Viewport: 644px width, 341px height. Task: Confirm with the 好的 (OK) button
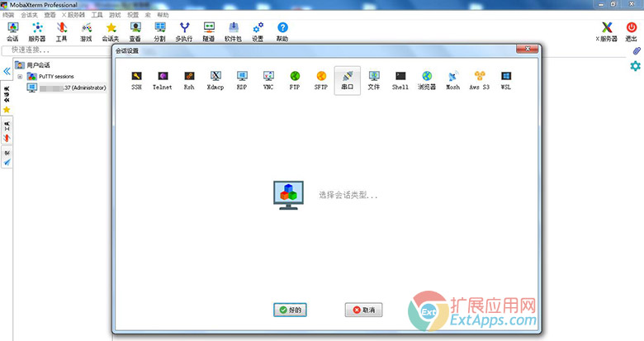pos(290,310)
